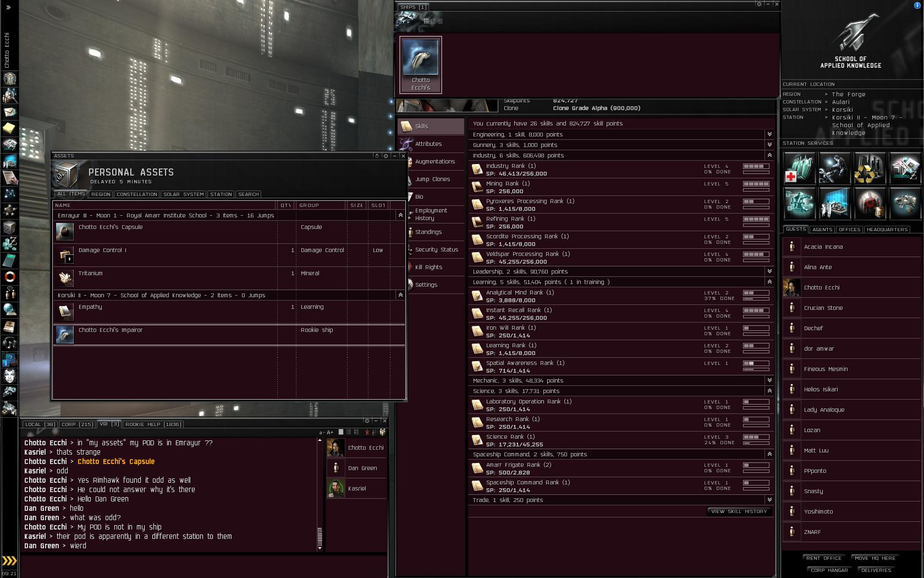Toggle pin on the Assets window

tap(386, 156)
